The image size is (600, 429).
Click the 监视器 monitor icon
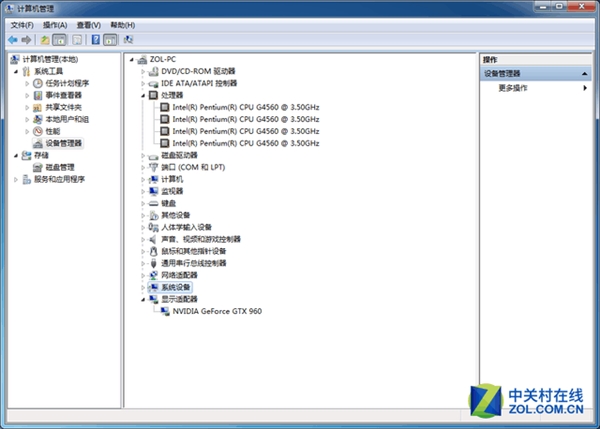click(x=153, y=191)
